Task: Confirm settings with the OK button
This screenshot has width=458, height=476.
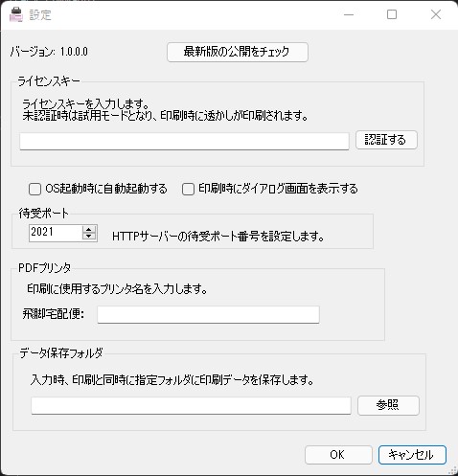Action: coord(338,455)
